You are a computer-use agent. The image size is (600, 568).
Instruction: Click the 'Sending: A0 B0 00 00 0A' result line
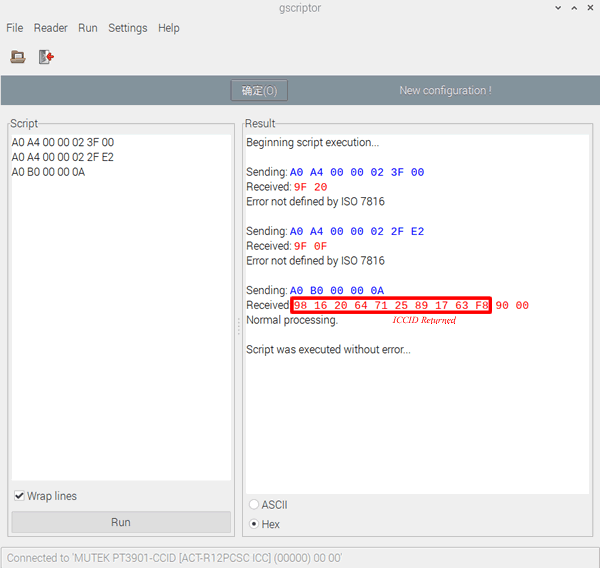point(315,291)
